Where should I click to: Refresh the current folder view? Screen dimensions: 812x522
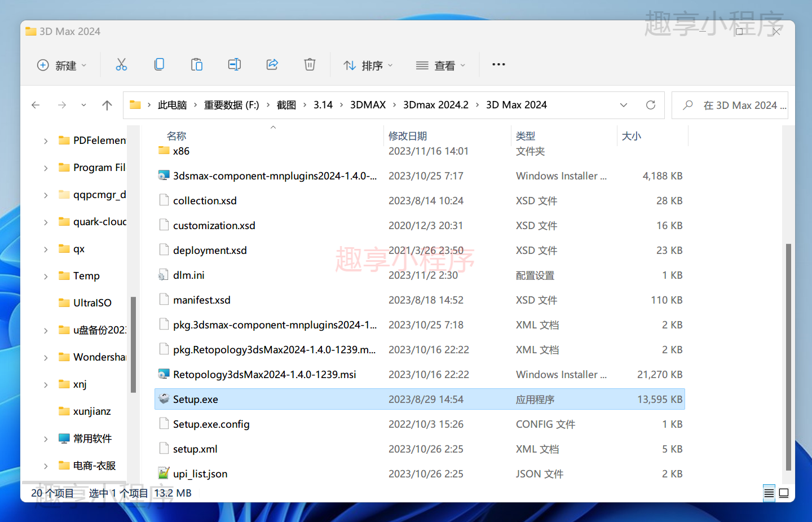(651, 105)
